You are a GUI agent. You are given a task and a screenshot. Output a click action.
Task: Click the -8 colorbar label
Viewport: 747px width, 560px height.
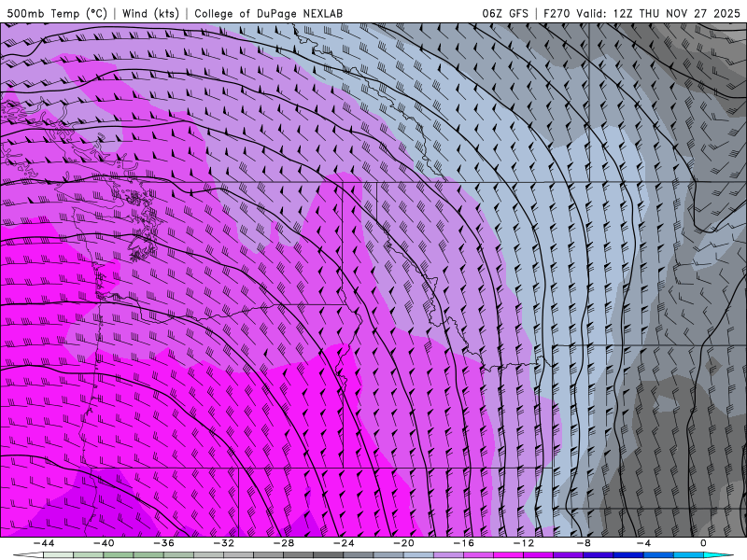coord(584,543)
